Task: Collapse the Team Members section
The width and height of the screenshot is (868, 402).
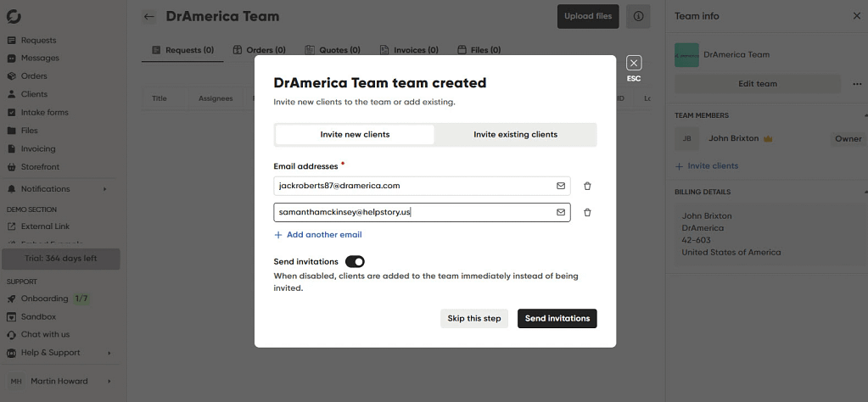Action: click(865, 115)
